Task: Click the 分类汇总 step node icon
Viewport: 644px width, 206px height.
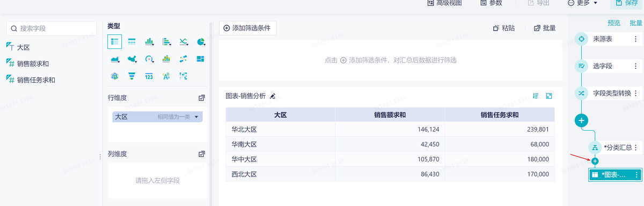Action: coord(595,147)
